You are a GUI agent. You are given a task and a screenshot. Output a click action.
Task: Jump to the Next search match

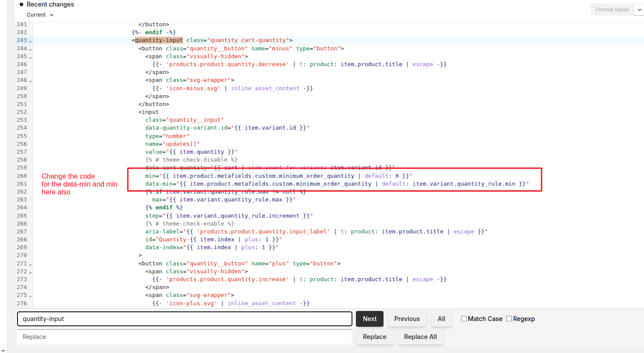click(x=370, y=319)
